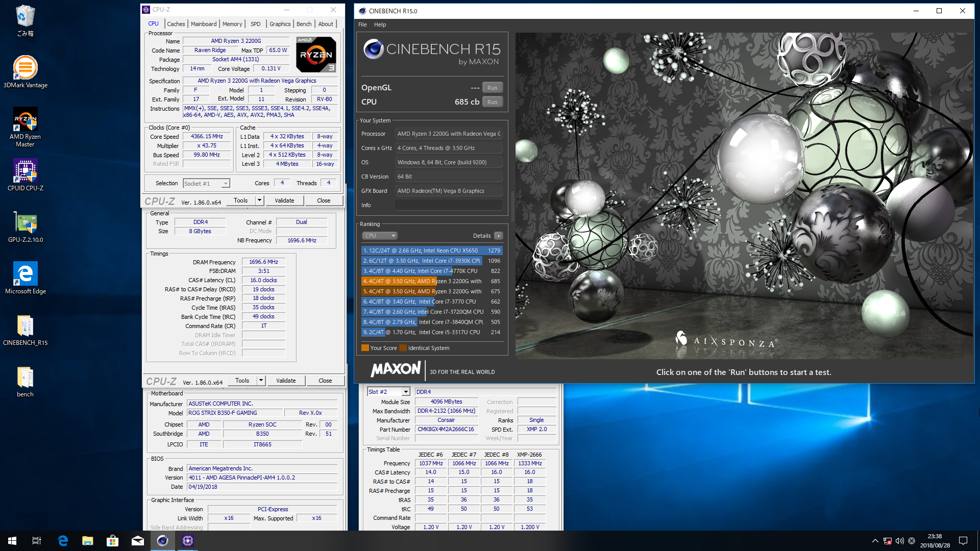Image resolution: width=980 pixels, height=551 pixels.
Task: Select Ryzen 3 2200G ranking row scoring 675
Action: click(x=432, y=291)
